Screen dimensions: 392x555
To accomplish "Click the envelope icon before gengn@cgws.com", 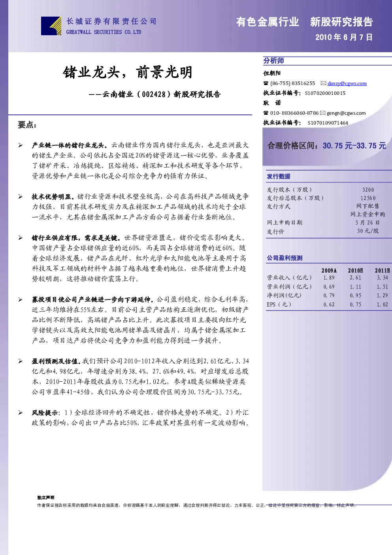I will tap(322, 113).
